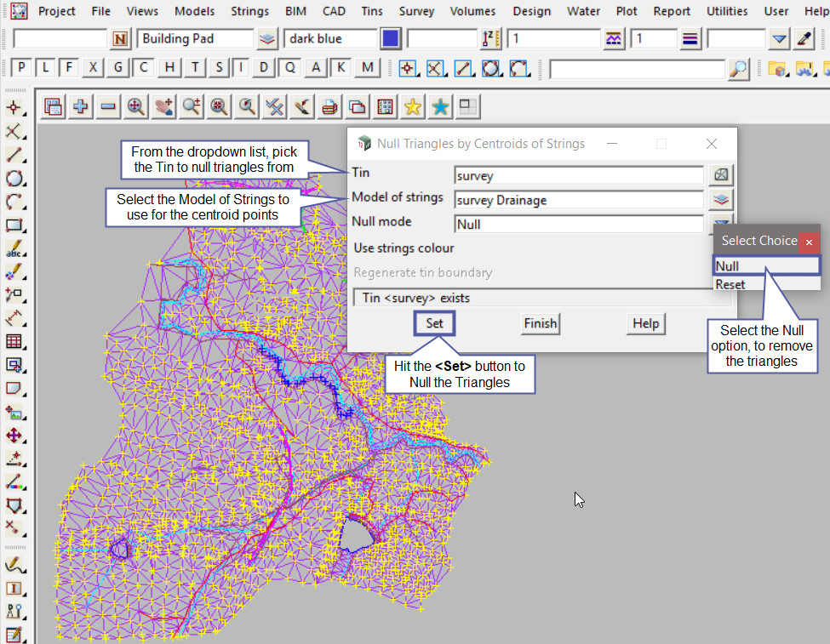830x644 pixels.
Task: Expand the model list next to Building Pad
Action: coord(267,39)
